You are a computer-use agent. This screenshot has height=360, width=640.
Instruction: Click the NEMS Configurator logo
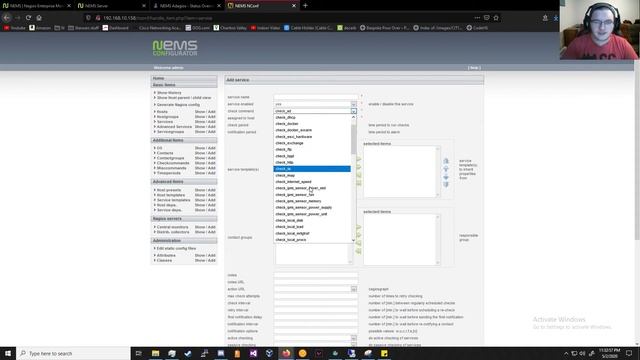(x=175, y=48)
